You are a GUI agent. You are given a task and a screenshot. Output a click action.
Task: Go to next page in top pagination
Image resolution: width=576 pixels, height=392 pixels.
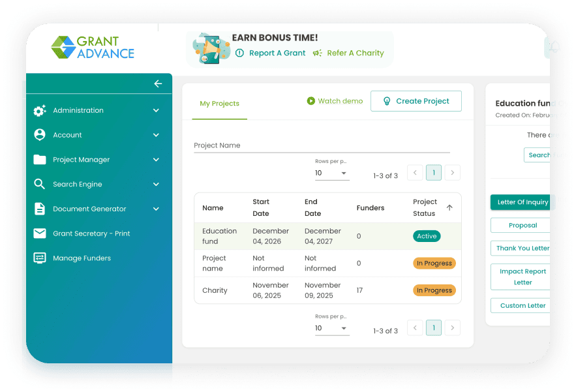pyautogui.click(x=453, y=173)
